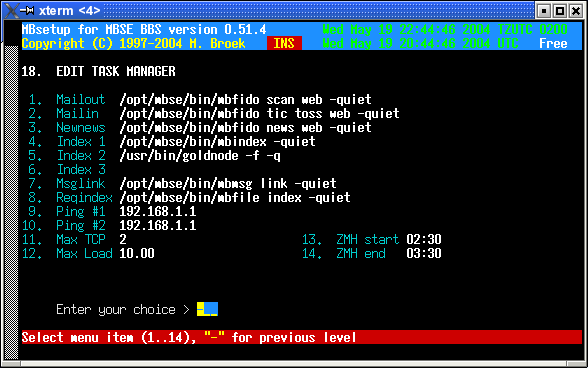588x368 pixels.
Task: Click the Free status label
Action: [554, 43]
